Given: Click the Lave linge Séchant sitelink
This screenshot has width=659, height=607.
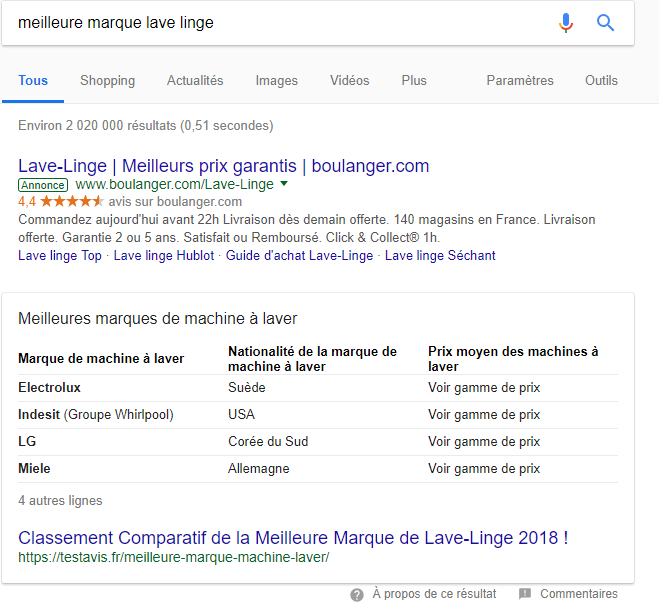Looking at the screenshot, I should pyautogui.click(x=440, y=256).
